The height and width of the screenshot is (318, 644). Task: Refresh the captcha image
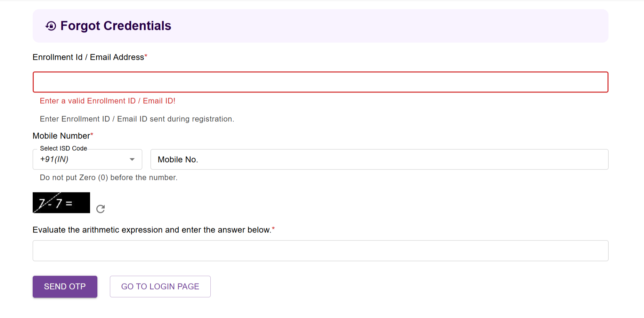100,209
